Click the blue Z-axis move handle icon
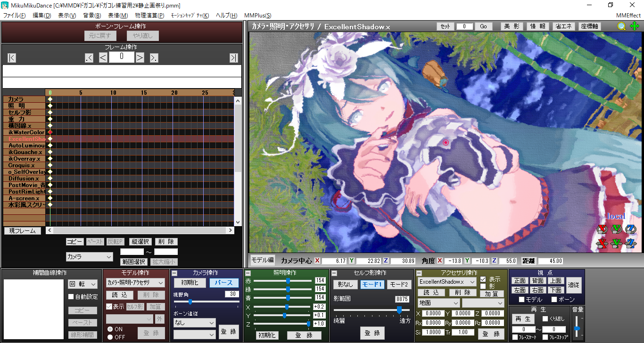 [x=631, y=244]
